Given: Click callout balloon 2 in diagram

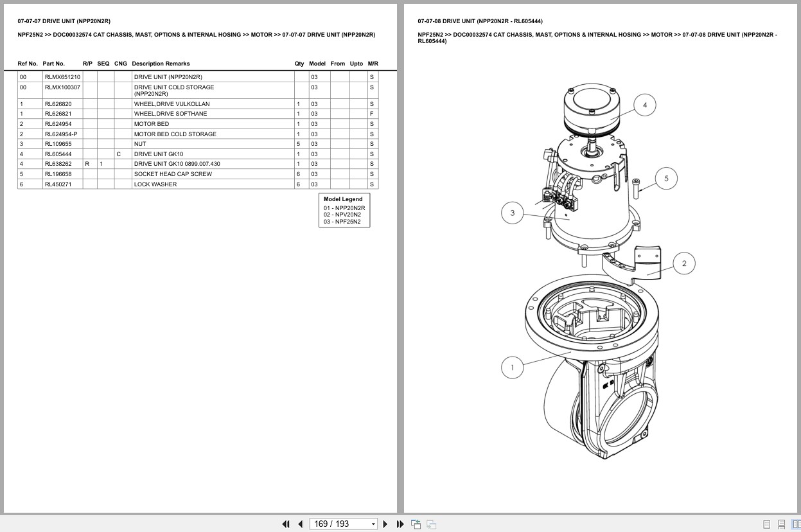Looking at the screenshot, I should click(x=684, y=263).
